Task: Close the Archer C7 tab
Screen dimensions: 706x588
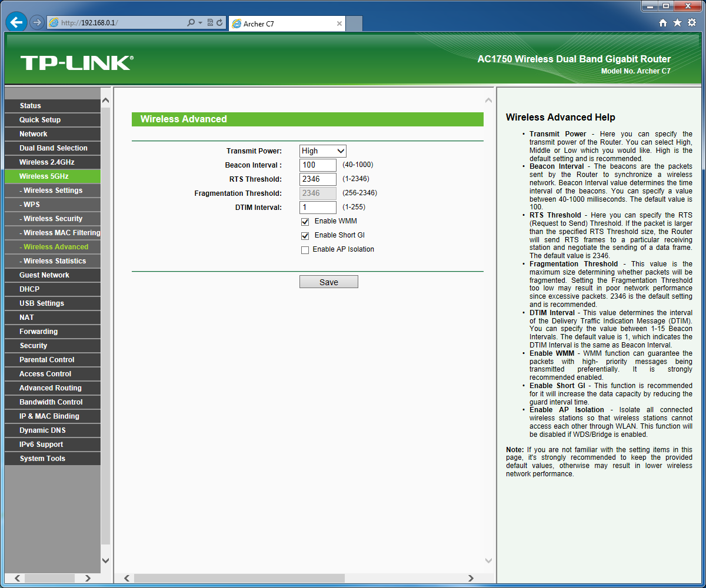Action: [339, 24]
